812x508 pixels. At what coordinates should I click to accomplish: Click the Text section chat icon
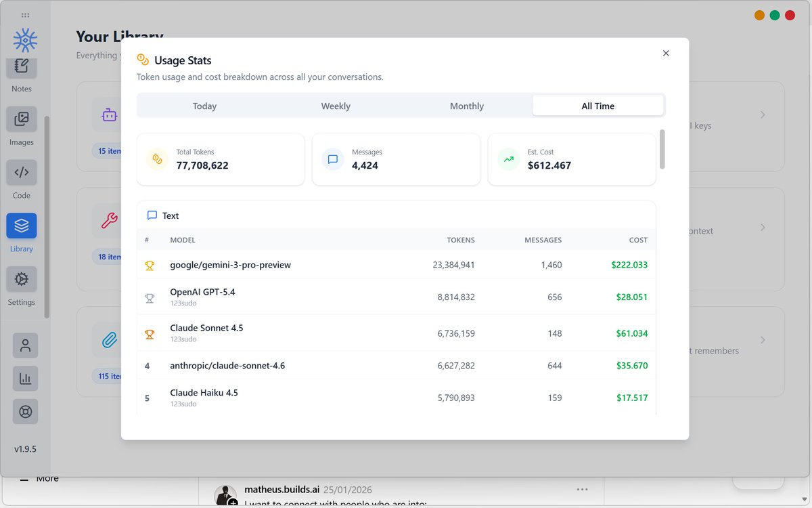[x=152, y=215]
